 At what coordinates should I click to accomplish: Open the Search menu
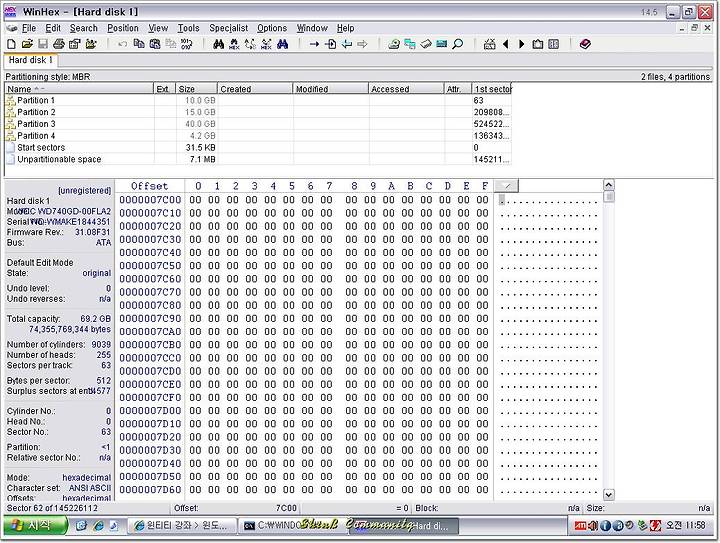tap(84, 28)
